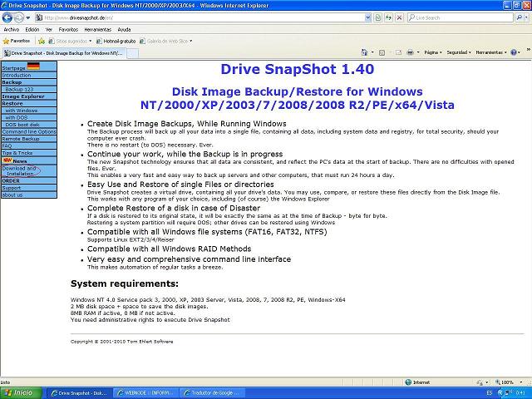Select the Drive Snapshot browser tab

(x=64, y=53)
